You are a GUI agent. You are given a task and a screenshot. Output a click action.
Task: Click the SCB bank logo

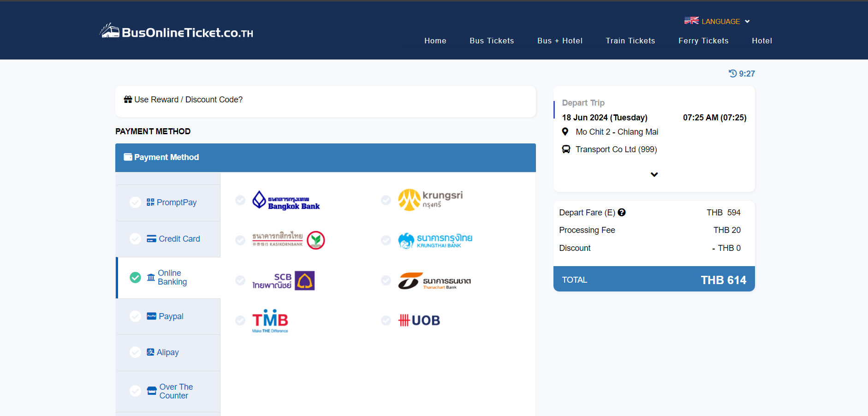[x=283, y=280]
